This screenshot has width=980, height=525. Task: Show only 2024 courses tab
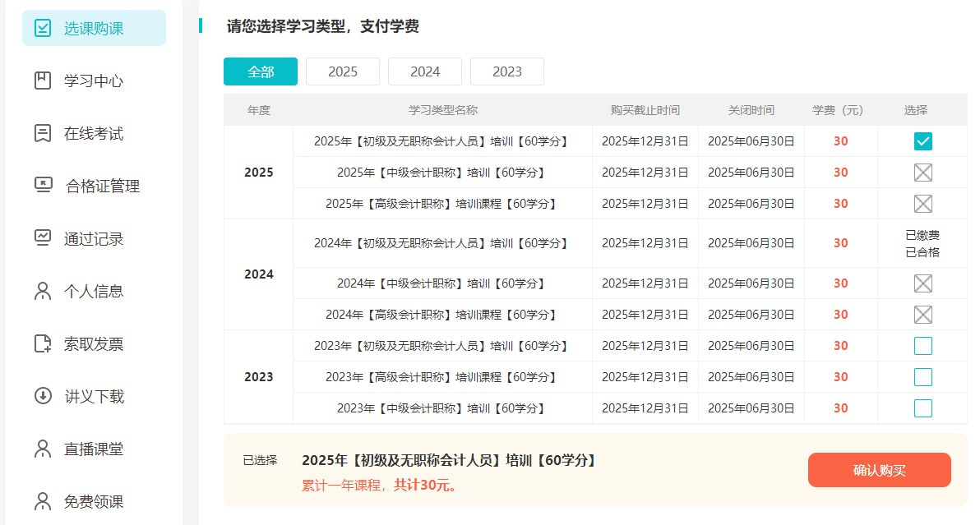click(425, 71)
